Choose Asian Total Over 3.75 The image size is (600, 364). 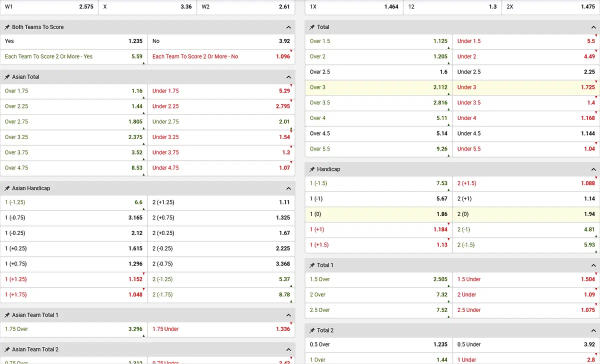pyautogui.click(x=73, y=153)
